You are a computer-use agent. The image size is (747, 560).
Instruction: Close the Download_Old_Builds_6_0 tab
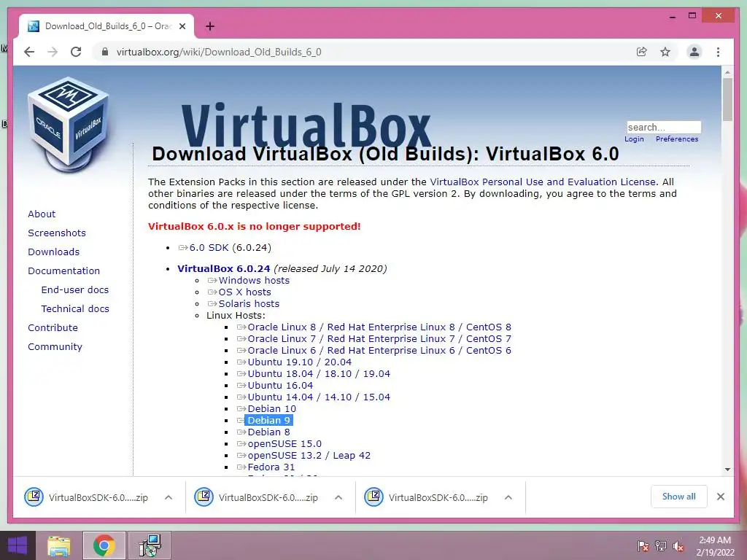point(182,26)
